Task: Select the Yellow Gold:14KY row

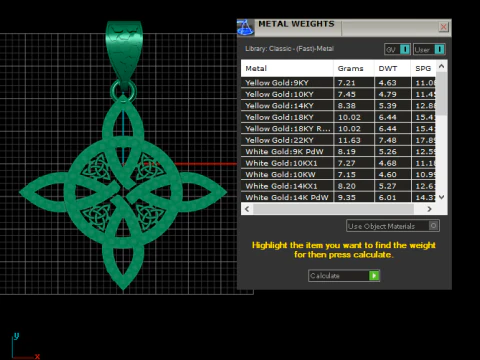Action: pyautogui.click(x=338, y=106)
